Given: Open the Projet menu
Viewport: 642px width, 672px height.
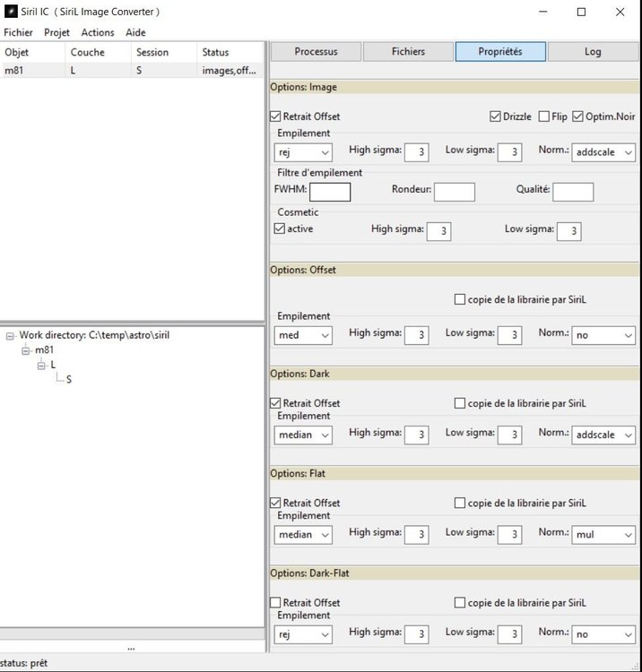Looking at the screenshot, I should point(56,32).
